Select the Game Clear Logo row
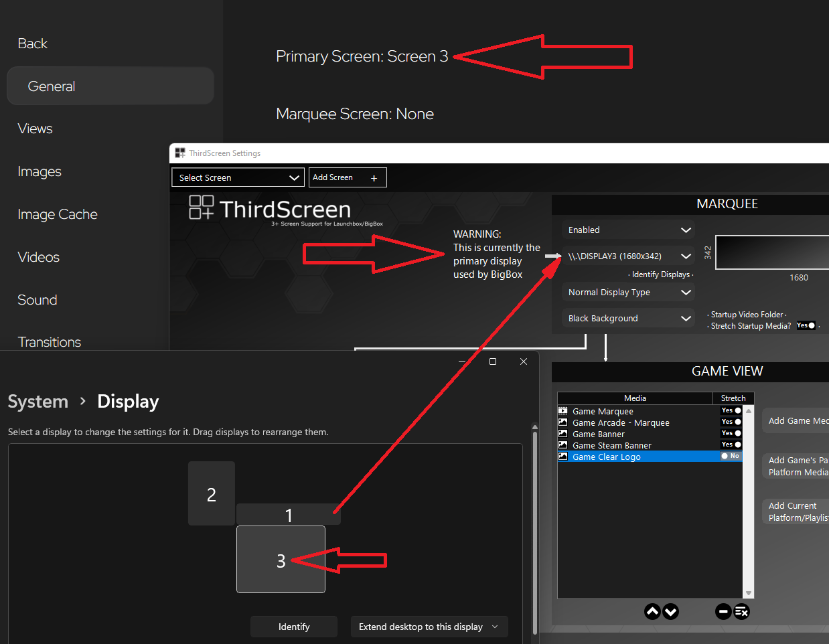Image resolution: width=829 pixels, height=644 pixels. click(x=650, y=457)
